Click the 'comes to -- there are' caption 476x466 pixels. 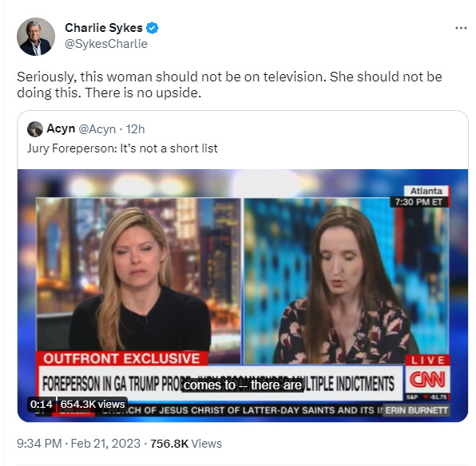(x=243, y=385)
